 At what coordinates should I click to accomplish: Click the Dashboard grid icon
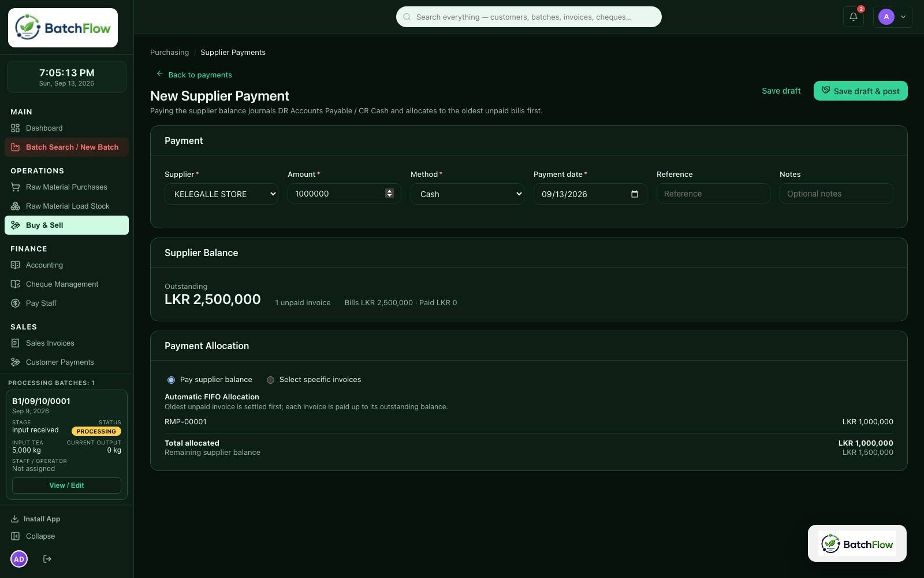[x=16, y=128]
